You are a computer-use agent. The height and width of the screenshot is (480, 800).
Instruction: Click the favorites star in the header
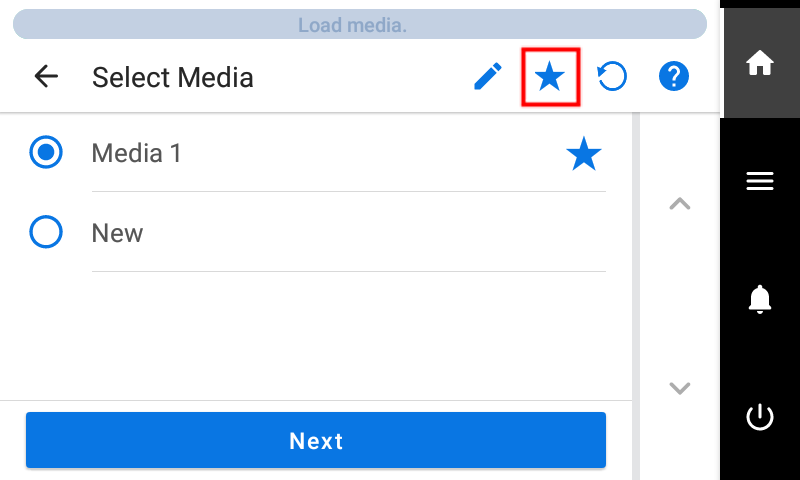(x=550, y=77)
